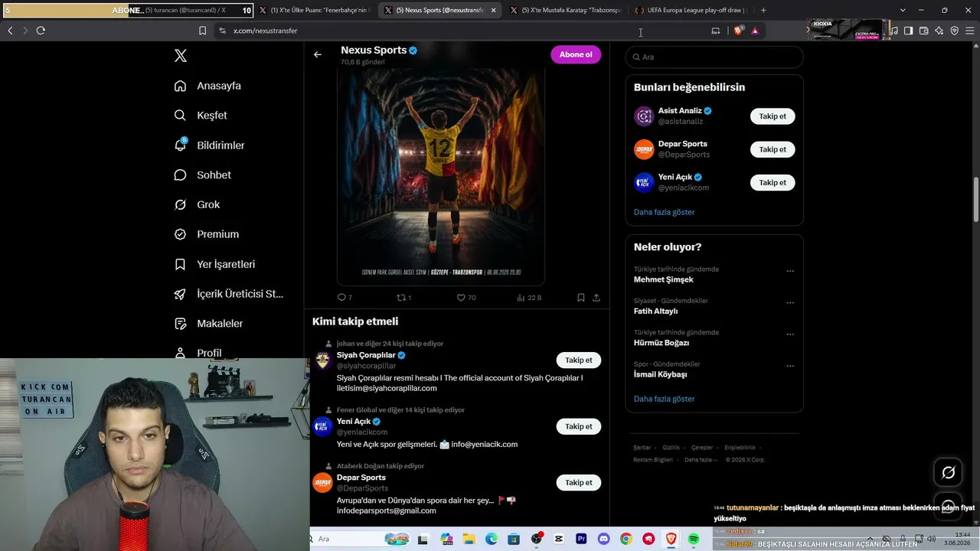Open a new browser tab
The height and width of the screenshot is (551, 980).
click(763, 10)
